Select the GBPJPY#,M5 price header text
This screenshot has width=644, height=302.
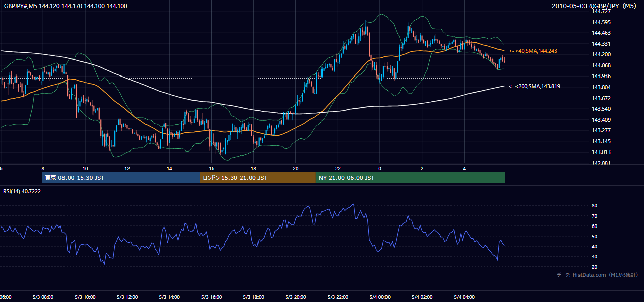point(66,6)
